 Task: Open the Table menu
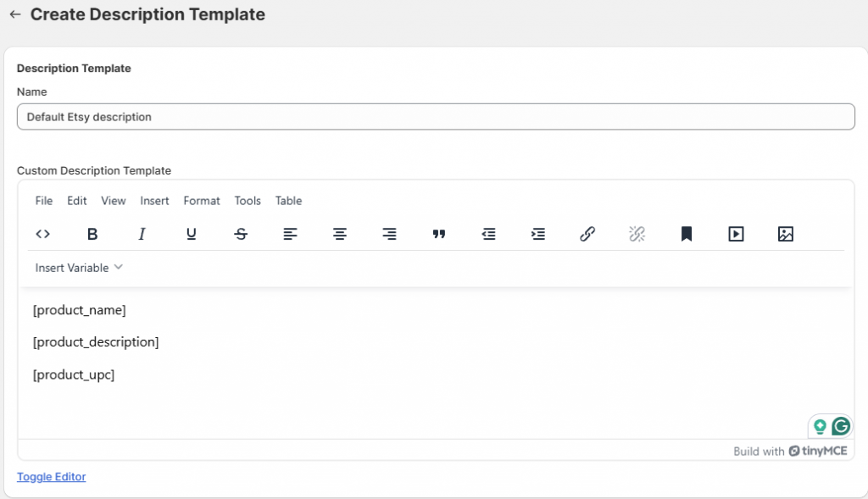(288, 201)
